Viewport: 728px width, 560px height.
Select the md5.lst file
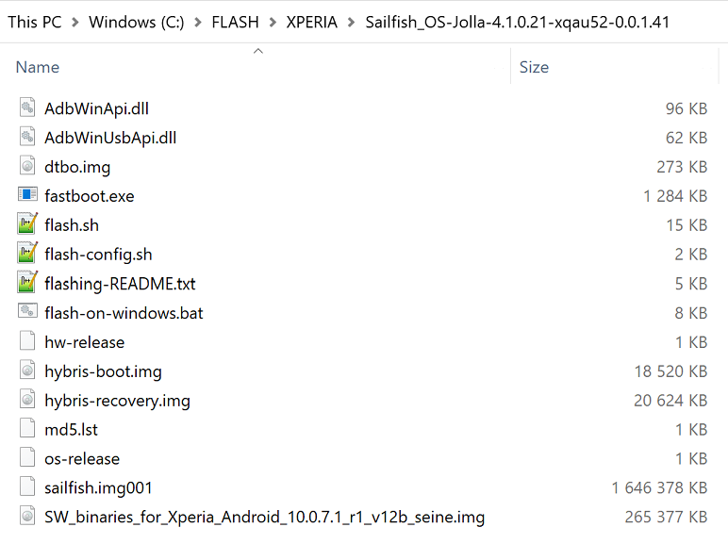pos(71,430)
